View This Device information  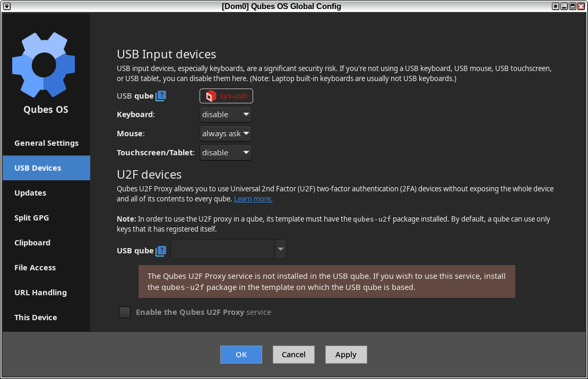click(x=46, y=317)
